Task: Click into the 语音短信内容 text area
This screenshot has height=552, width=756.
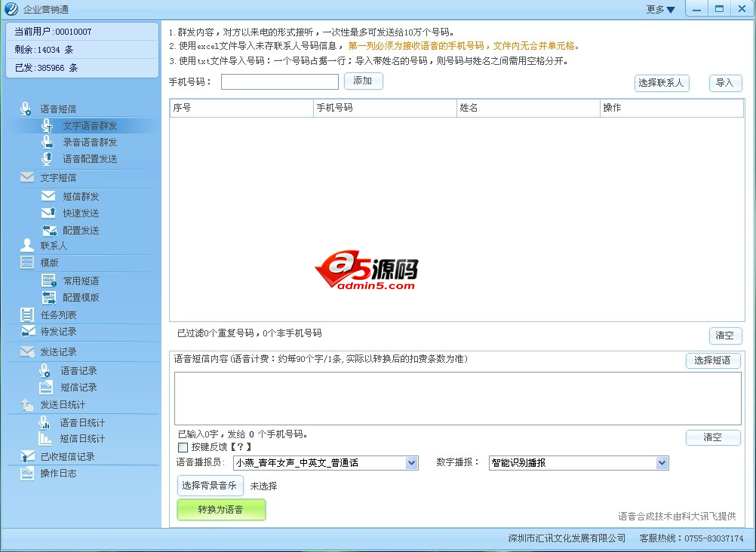Action: [x=457, y=398]
